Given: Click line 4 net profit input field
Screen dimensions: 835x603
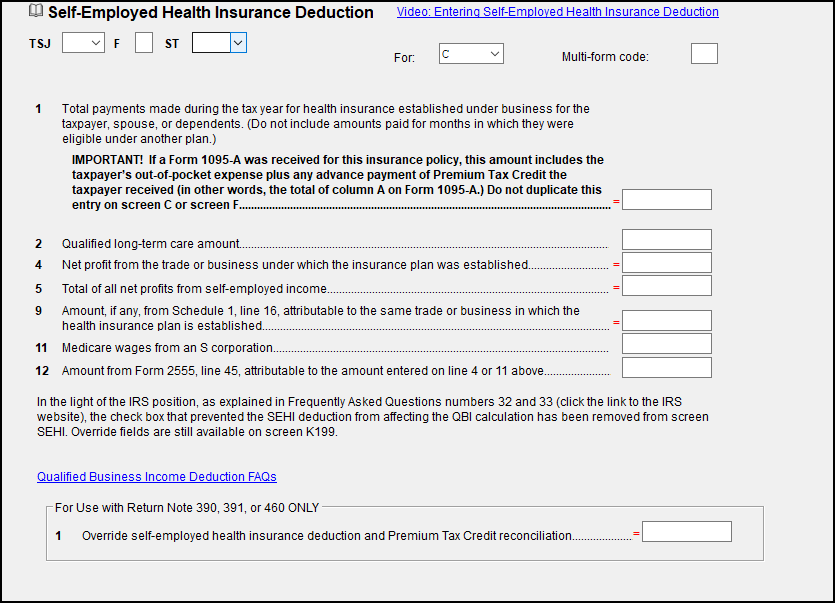Looking at the screenshot, I should coord(667,263).
